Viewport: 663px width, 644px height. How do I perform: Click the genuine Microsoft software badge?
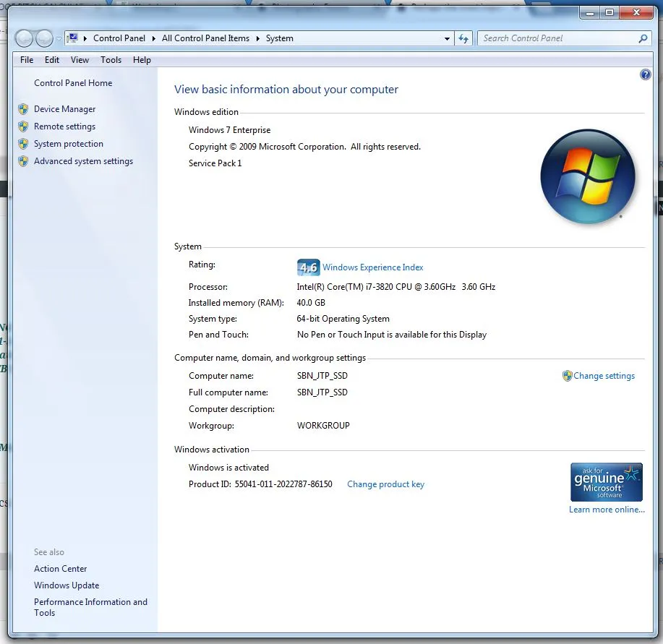pyautogui.click(x=607, y=481)
